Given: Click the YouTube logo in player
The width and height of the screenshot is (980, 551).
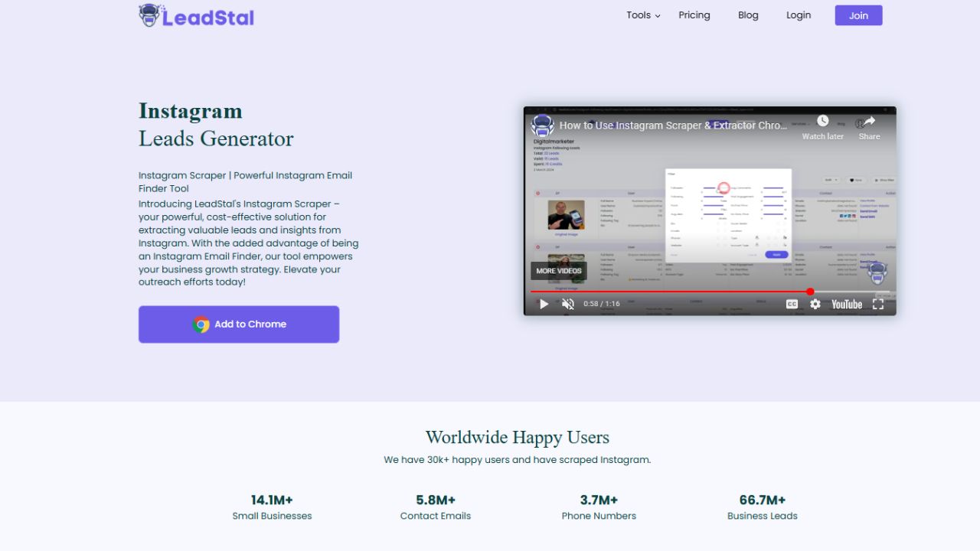Looking at the screenshot, I should tap(847, 304).
